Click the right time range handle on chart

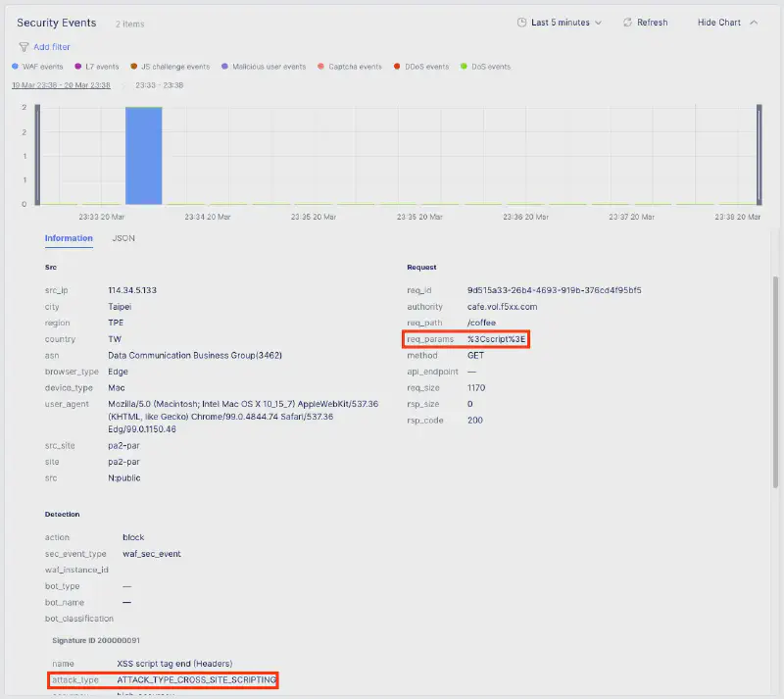tap(759, 155)
